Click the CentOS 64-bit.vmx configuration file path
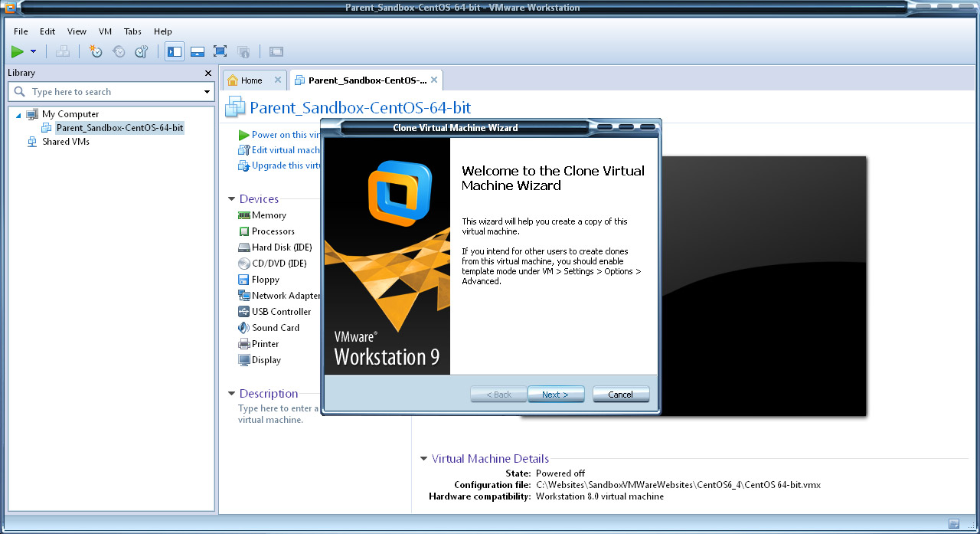Screen dimensions: 980x534 click(x=678, y=485)
